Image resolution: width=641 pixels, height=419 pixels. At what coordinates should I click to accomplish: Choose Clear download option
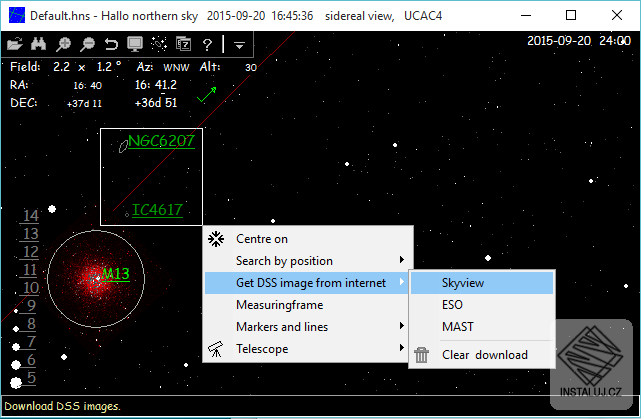click(482, 355)
